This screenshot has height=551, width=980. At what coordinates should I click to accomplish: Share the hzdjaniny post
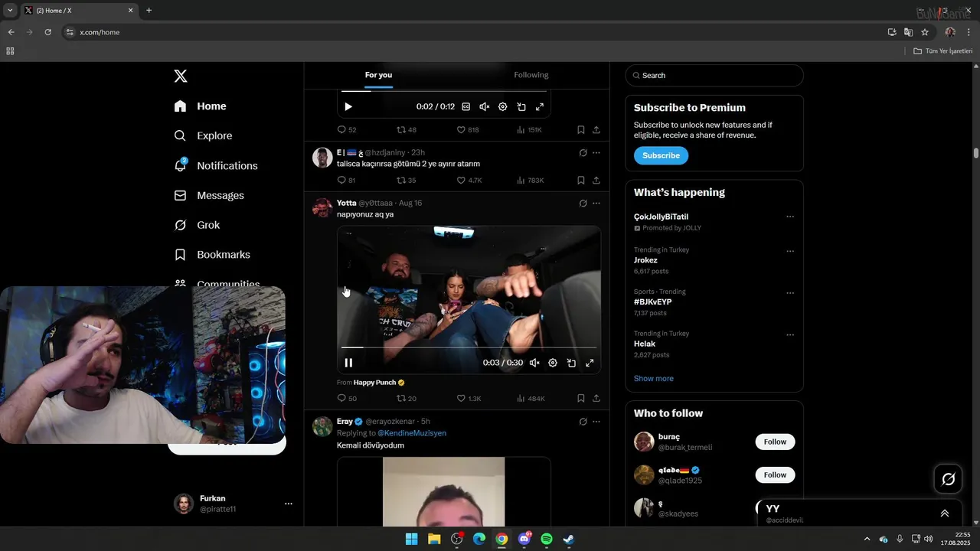596,181
